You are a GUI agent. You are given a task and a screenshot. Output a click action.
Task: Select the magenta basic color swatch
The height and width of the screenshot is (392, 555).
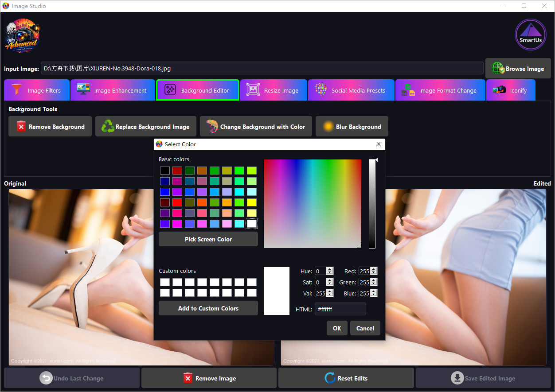[177, 224]
